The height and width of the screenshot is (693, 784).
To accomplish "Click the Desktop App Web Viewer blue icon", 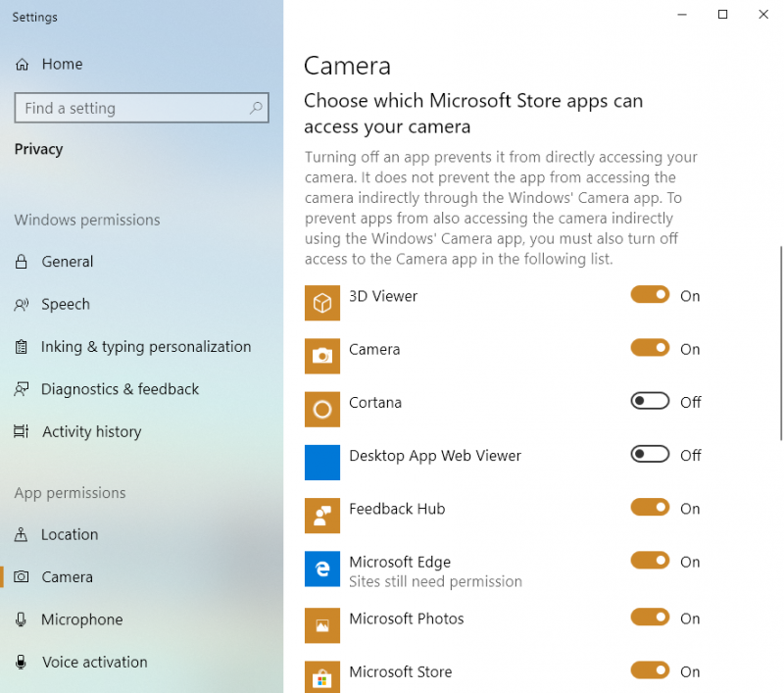I will pyautogui.click(x=322, y=463).
